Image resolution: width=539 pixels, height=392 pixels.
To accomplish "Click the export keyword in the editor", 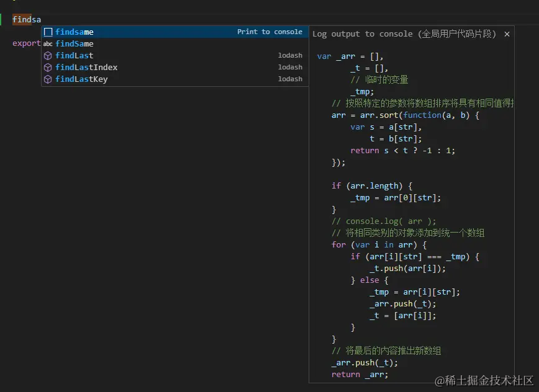I will (25, 43).
